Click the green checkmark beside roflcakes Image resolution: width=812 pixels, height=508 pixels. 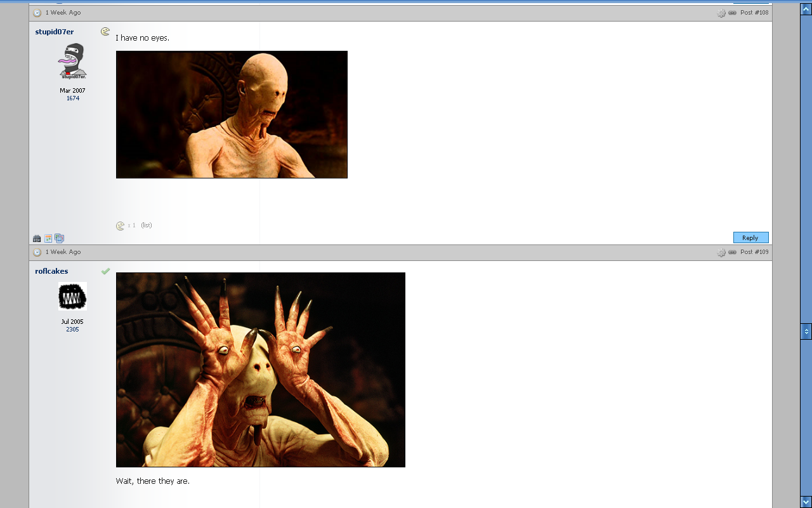105,271
